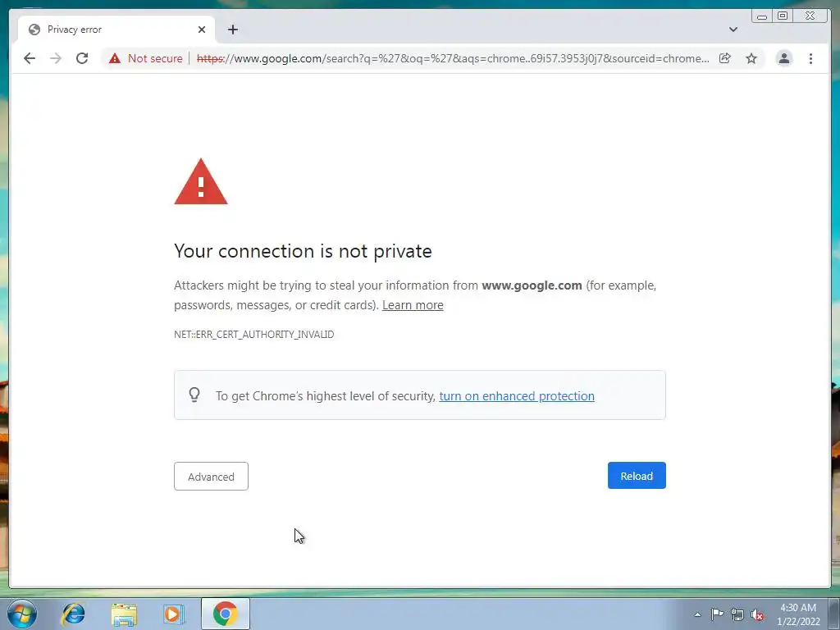This screenshot has height=630, width=840.
Task: Click the Your connection is not private heading
Action: tap(303, 251)
